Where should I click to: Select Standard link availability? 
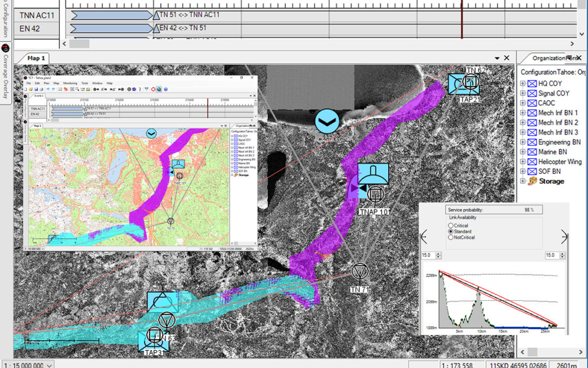450,232
